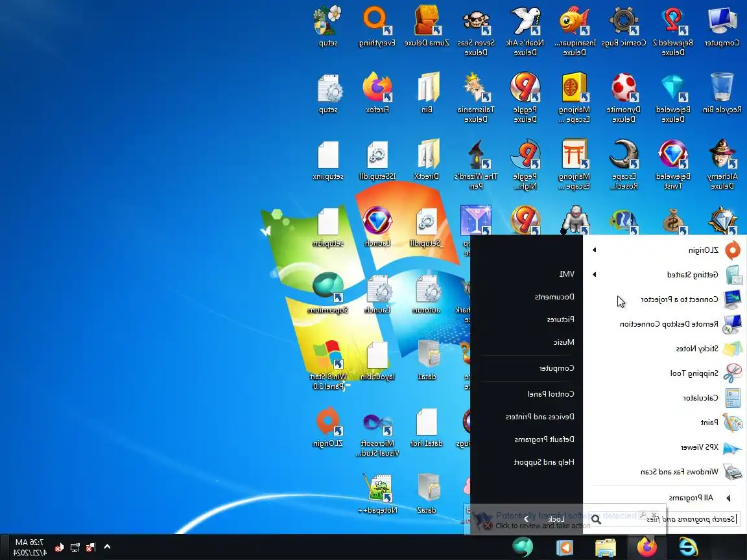Focus the Search programs and files box
Screen dimensions: 747x560
click(x=664, y=519)
